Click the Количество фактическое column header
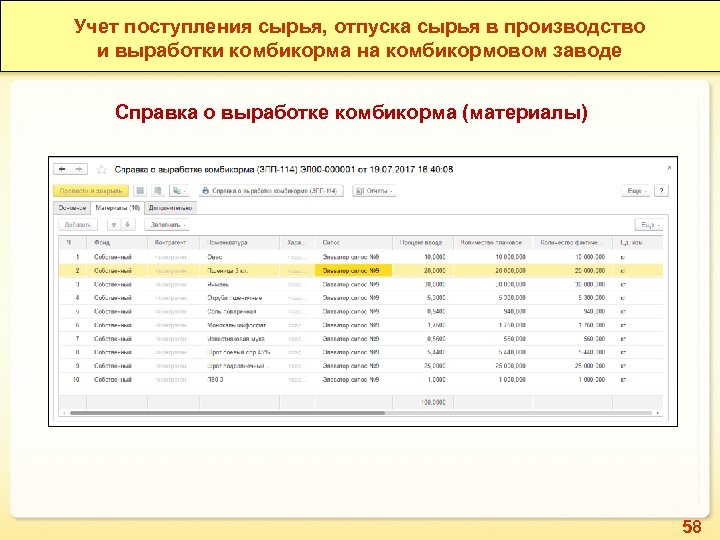 point(572,242)
